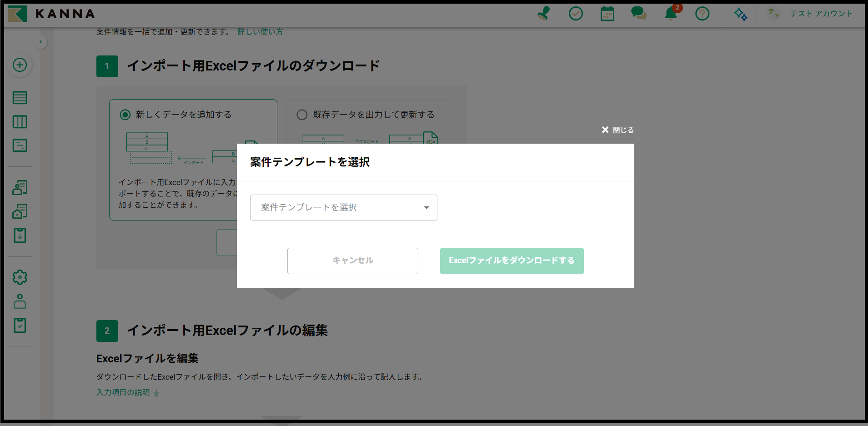Viewport: 868px width, 426px height.
Task: Open the import clipboard icon in sidebar
Action: (20, 236)
